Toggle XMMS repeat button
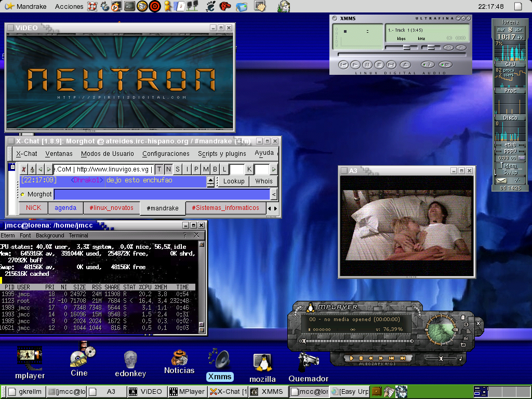532x399 pixels. pos(445,64)
